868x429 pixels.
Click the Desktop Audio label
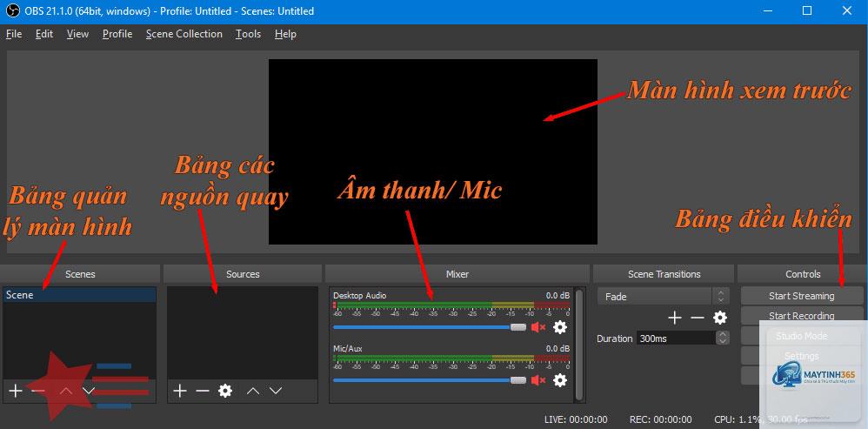pos(360,296)
